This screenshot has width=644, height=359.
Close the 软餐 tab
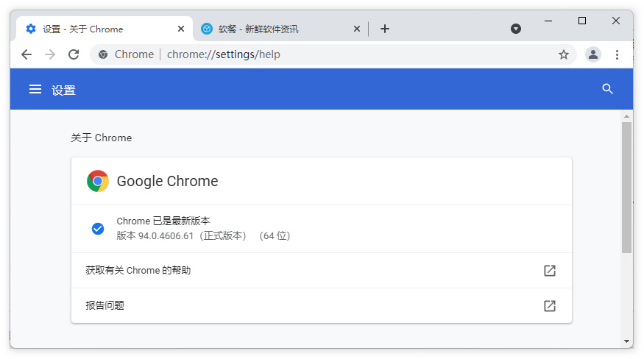[357, 29]
